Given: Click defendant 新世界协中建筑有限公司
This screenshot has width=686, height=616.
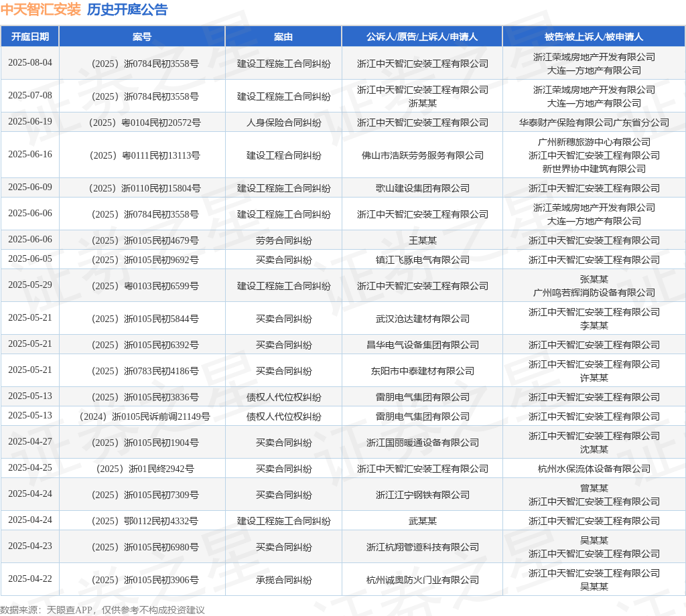Looking at the screenshot, I should tap(594, 169).
